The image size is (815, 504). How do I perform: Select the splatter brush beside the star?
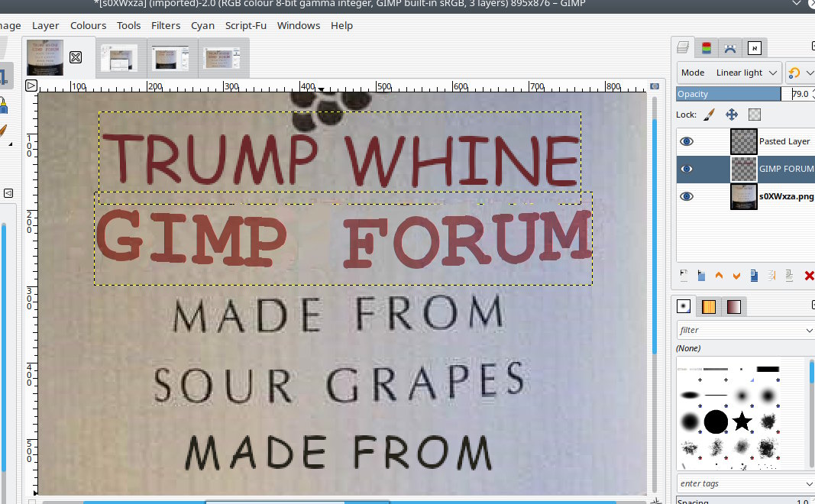click(x=768, y=422)
